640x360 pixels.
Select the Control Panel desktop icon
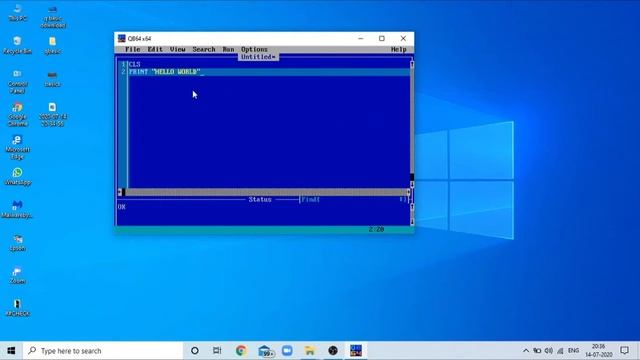click(17, 81)
